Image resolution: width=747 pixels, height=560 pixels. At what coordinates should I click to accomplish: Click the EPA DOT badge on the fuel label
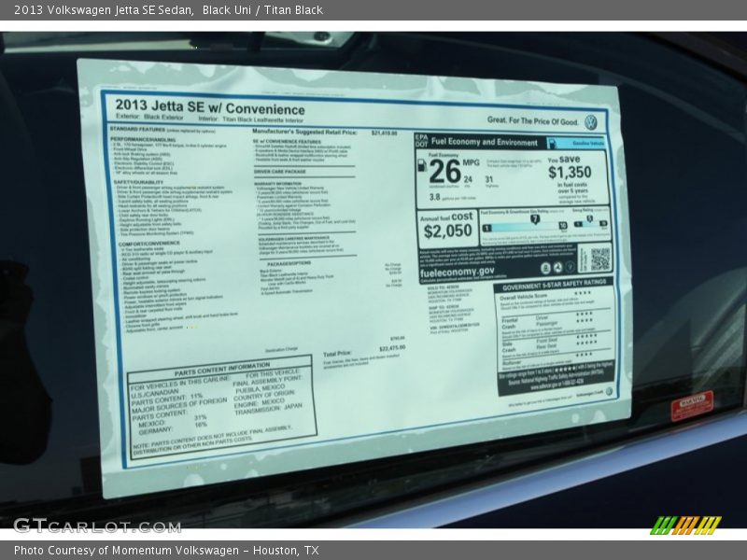(422, 141)
